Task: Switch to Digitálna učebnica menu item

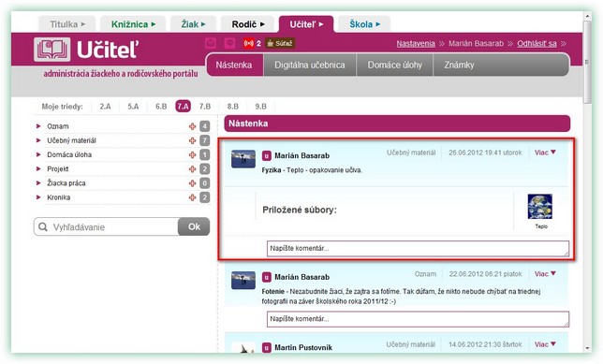Action: click(x=310, y=65)
